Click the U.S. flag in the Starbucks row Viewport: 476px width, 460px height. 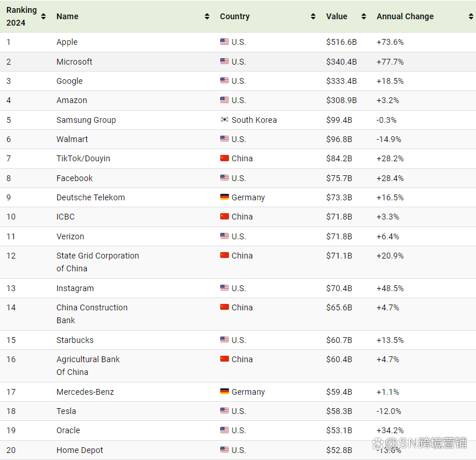click(x=225, y=339)
